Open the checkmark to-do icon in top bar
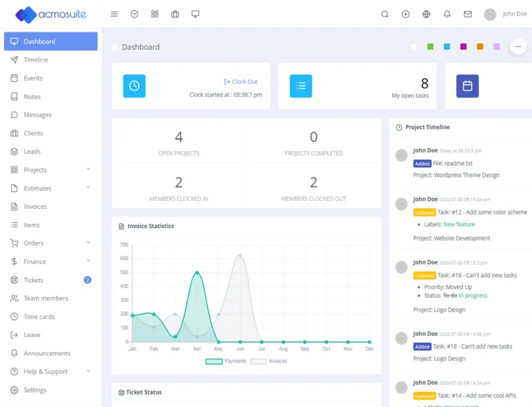Image resolution: width=532 pixels, height=407 pixels. pyautogui.click(x=134, y=14)
